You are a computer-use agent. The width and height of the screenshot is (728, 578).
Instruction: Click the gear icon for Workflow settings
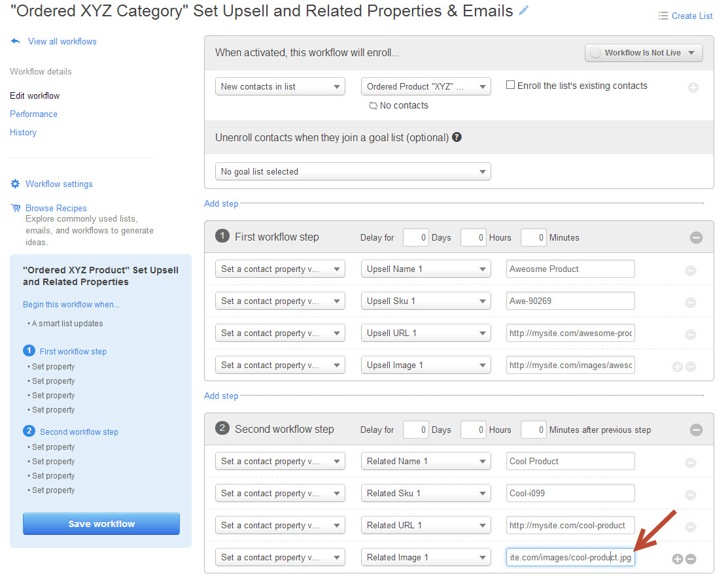(x=15, y=184)
